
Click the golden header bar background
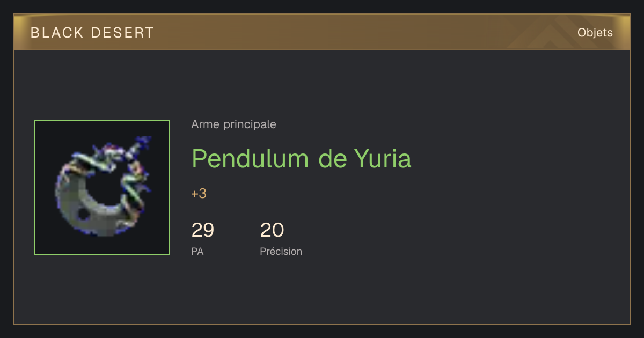click(x=322, y=33)
